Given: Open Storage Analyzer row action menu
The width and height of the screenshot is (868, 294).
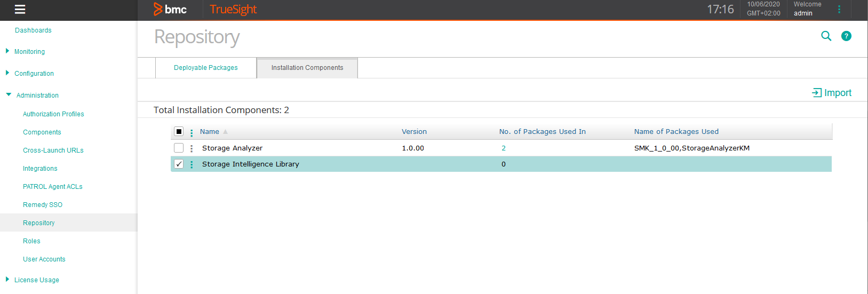Looking at the screenshot, I should (x=192, y=148).
